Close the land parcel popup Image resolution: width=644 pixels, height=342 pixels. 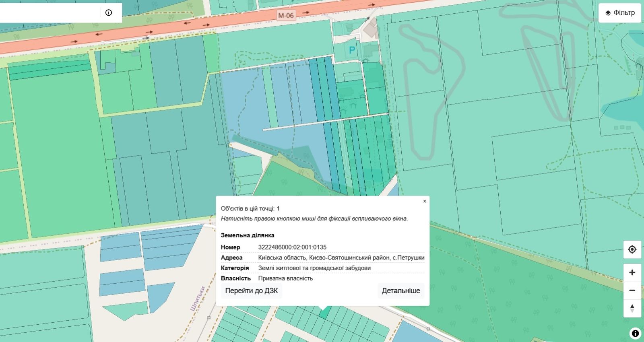[x=425, y=201]
